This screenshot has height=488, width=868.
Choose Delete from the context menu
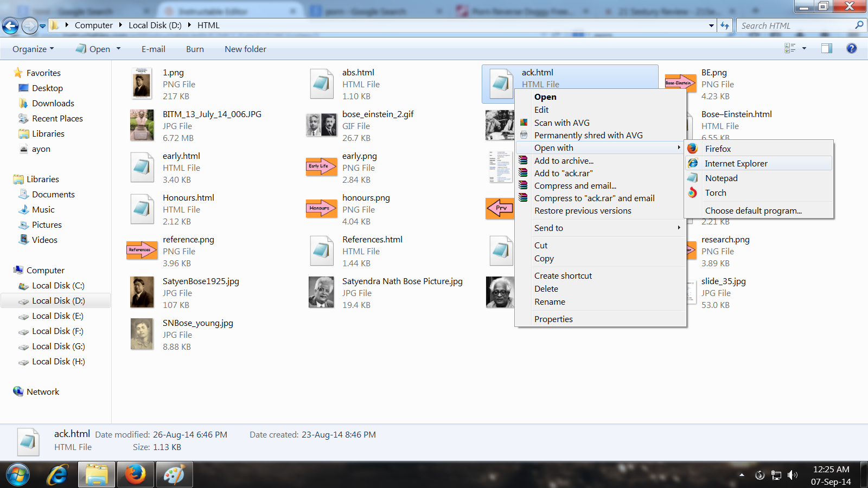600,288
